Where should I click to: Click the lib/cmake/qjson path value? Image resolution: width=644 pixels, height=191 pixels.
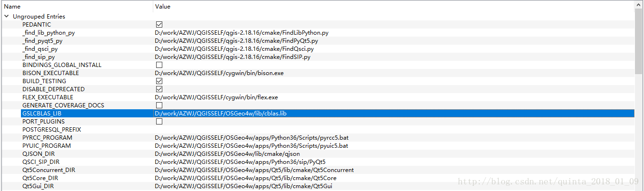click(x=228, y=154)
